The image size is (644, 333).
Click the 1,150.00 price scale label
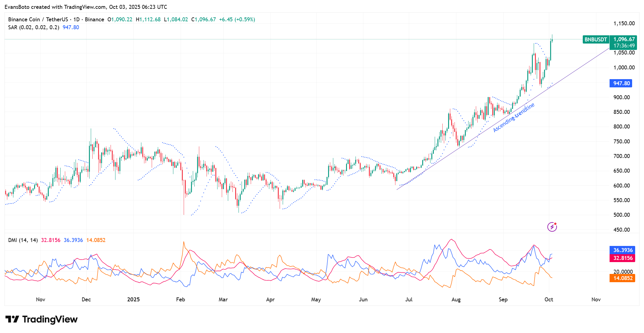tap(624, 23)
